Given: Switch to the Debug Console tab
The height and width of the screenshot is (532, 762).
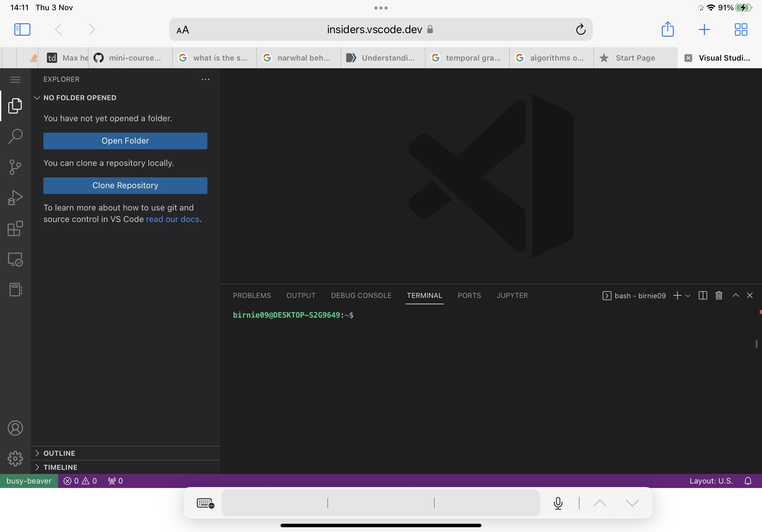Looking at the screenshot, I should [361, 296].
